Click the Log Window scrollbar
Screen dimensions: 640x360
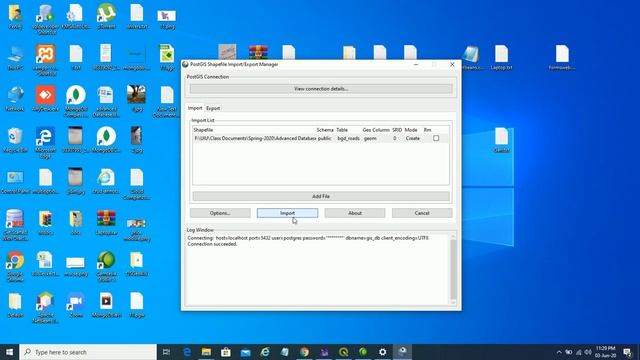click(x=453, y=269)
